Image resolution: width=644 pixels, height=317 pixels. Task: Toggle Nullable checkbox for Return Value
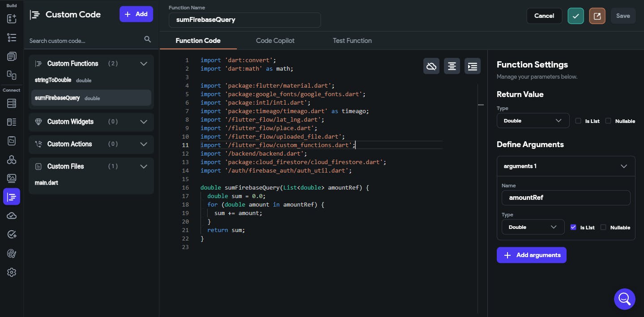coord(608,121)
